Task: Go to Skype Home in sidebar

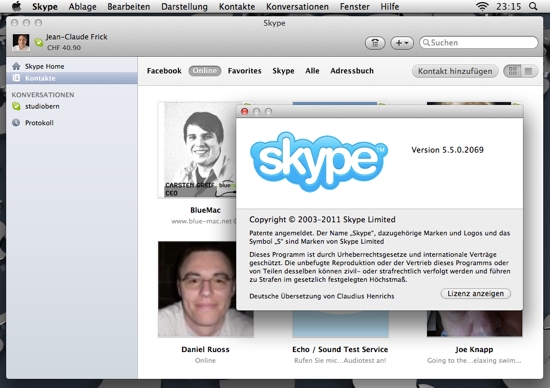Action: tap(72, 66)
